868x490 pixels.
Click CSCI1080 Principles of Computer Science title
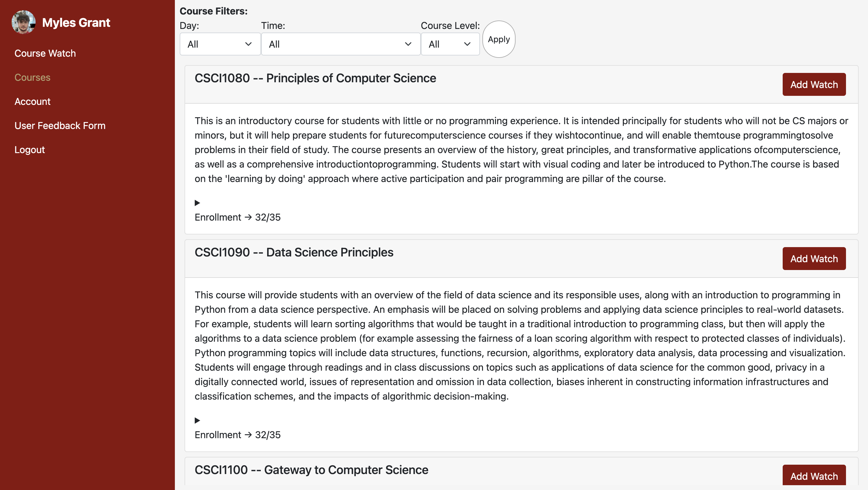pos(315,78)
